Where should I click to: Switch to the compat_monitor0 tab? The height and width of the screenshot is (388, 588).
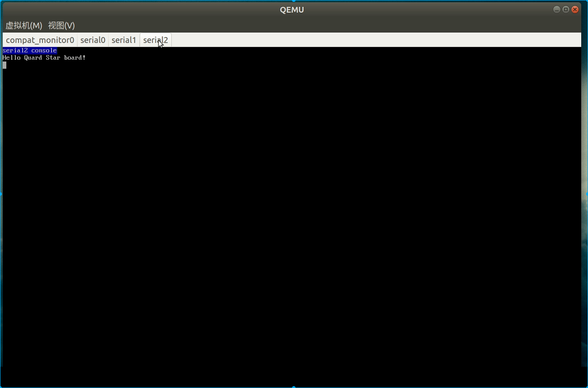coord(40,40)
